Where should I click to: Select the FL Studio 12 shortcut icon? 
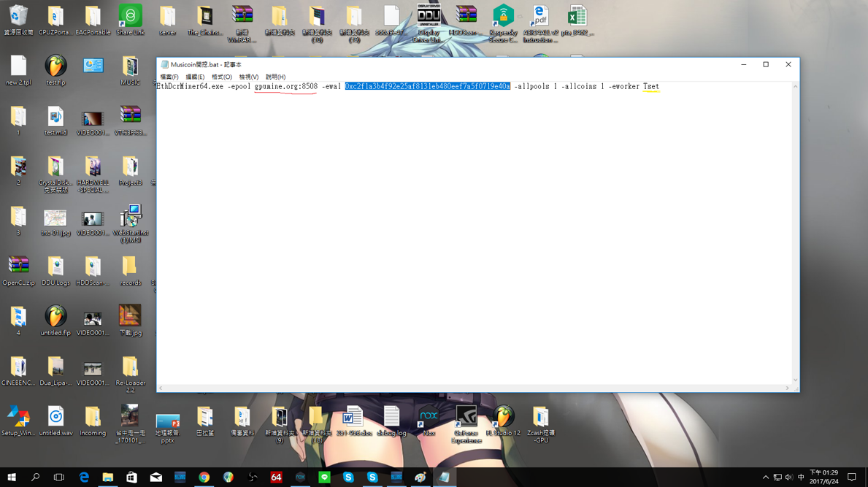click(x=504, y=421)
